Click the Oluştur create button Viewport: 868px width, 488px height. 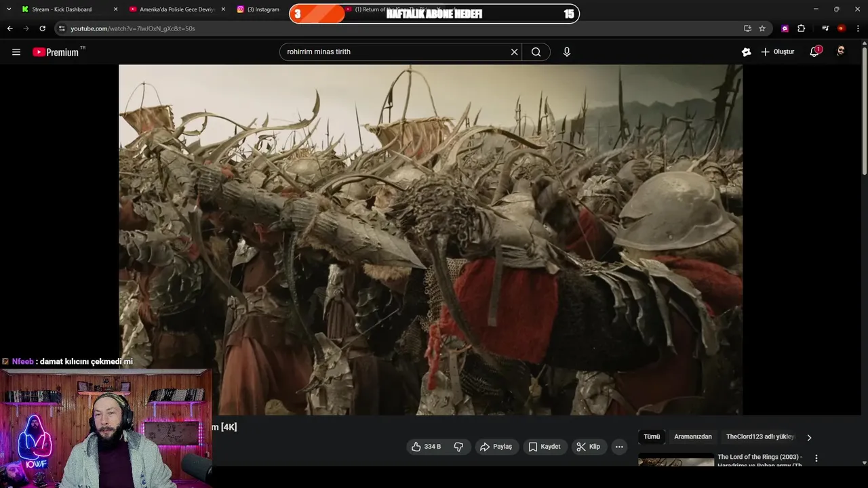pos(778,52)
